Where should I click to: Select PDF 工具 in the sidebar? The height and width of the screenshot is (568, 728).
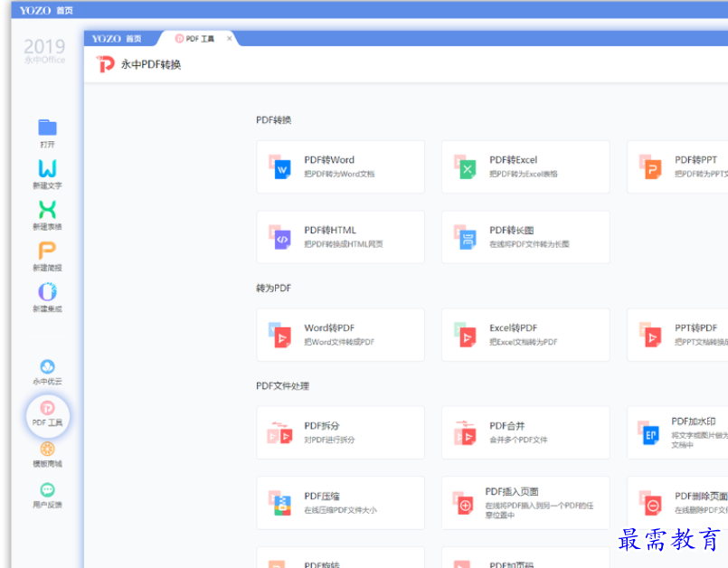click(47, 415)
